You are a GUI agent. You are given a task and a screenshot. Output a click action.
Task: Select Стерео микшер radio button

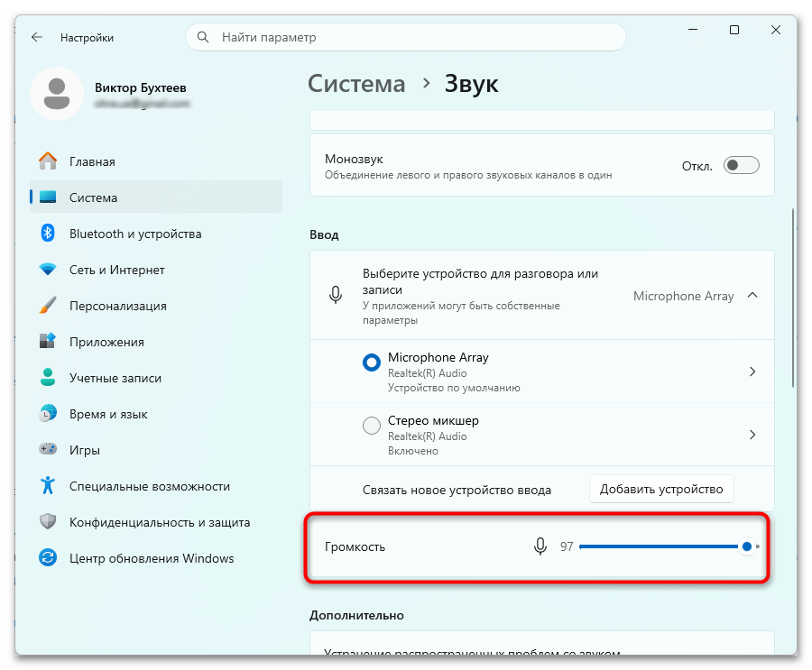372,426
